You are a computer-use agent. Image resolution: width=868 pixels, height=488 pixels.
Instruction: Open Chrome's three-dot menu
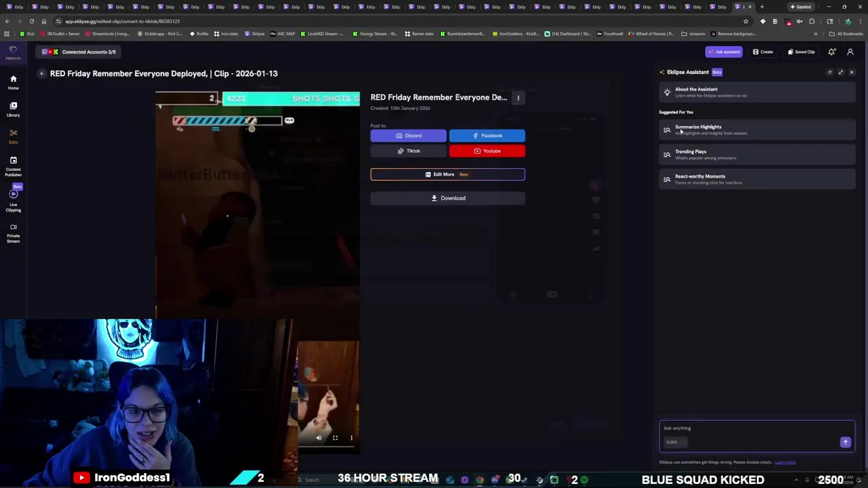[860, 21]
